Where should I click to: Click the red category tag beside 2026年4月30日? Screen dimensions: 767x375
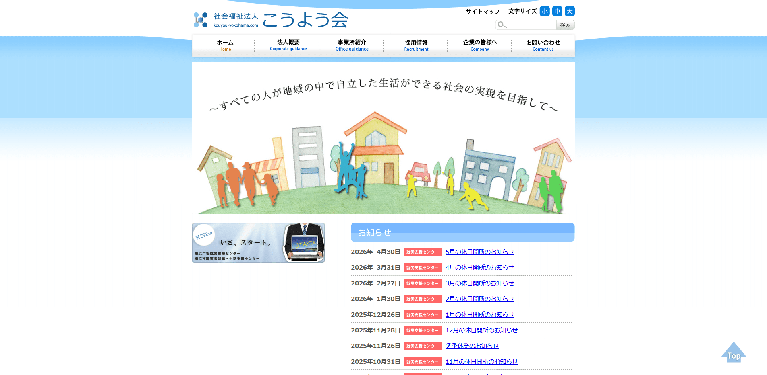[423, 252]
